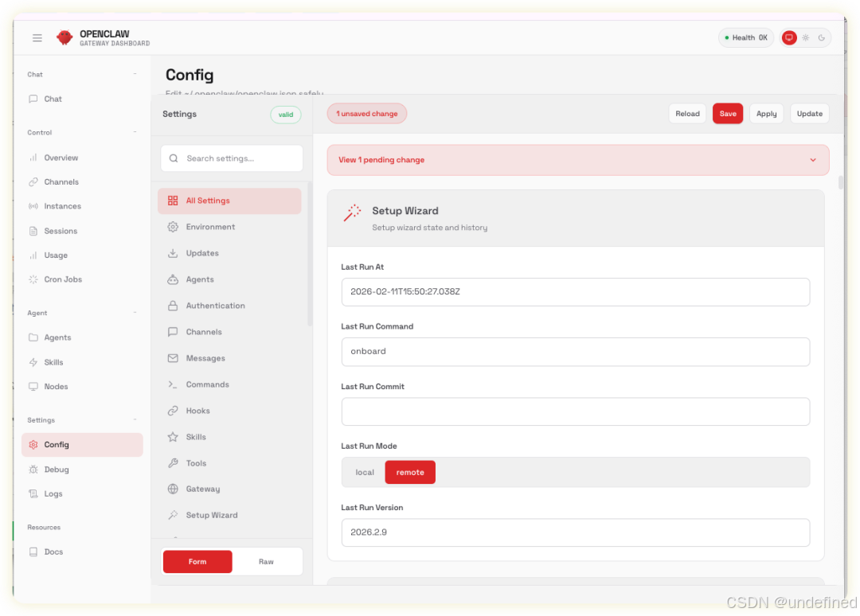Click the Channels chat bubble icon in settings list
This screenshot has width=860, height=616.
click(173, 332)
